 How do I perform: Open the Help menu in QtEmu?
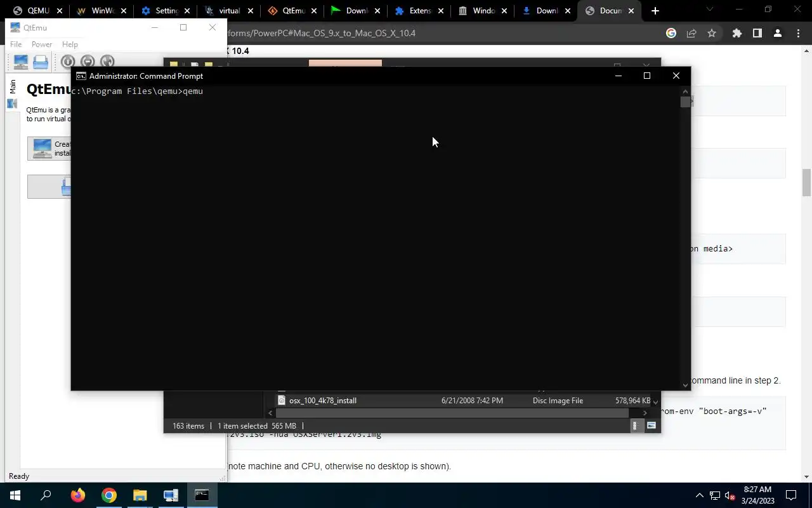coord(70,44)
